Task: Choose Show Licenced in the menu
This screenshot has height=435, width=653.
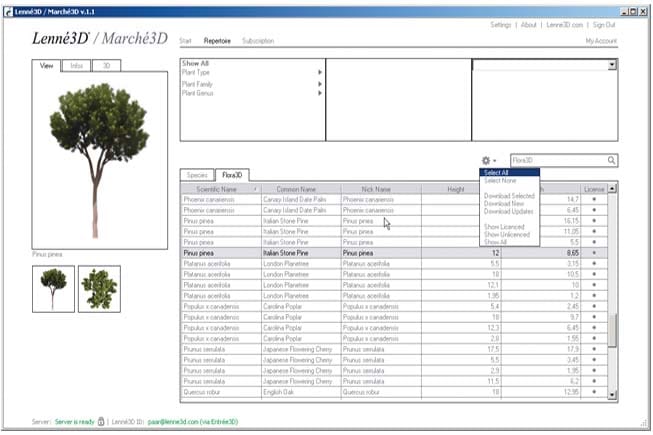Action: [509, 227]
